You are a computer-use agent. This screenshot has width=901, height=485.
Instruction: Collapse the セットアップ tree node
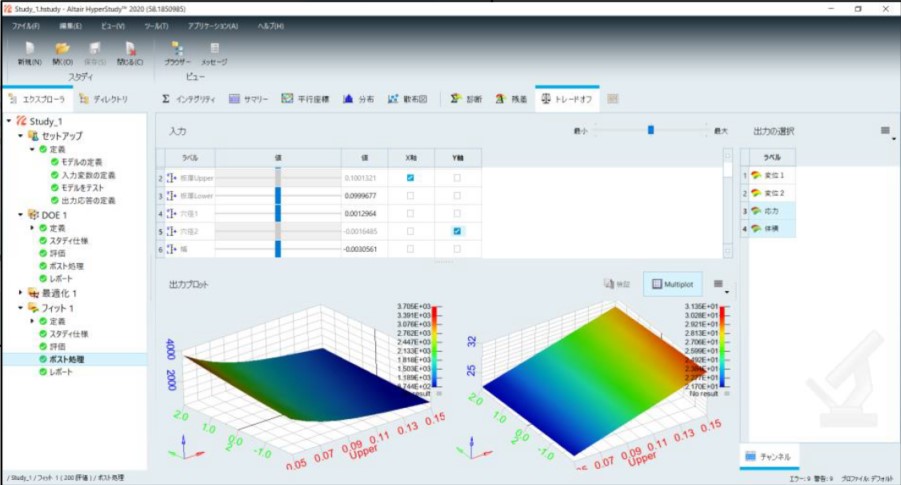point(20,135)
